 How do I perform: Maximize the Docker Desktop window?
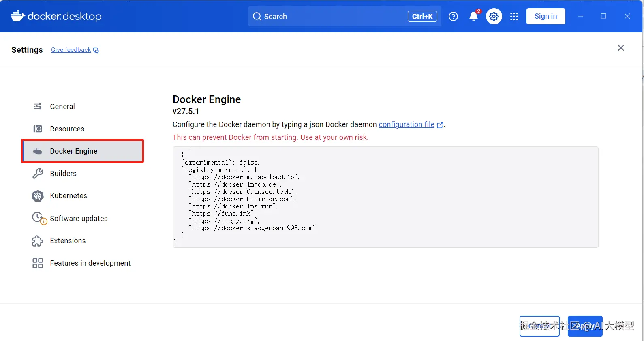pyautogui.click(x=603, y=16)
